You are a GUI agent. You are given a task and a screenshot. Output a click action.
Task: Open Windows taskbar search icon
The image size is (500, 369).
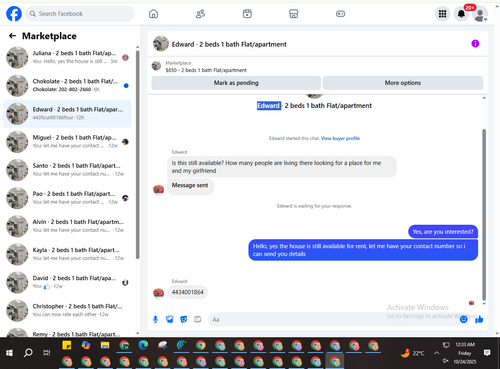click(28, 353)
